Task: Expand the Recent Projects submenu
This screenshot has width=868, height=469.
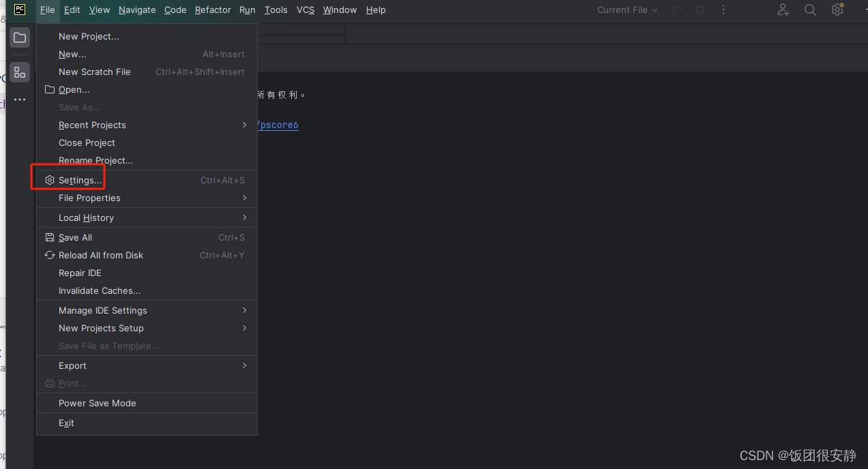Action: 92,125
